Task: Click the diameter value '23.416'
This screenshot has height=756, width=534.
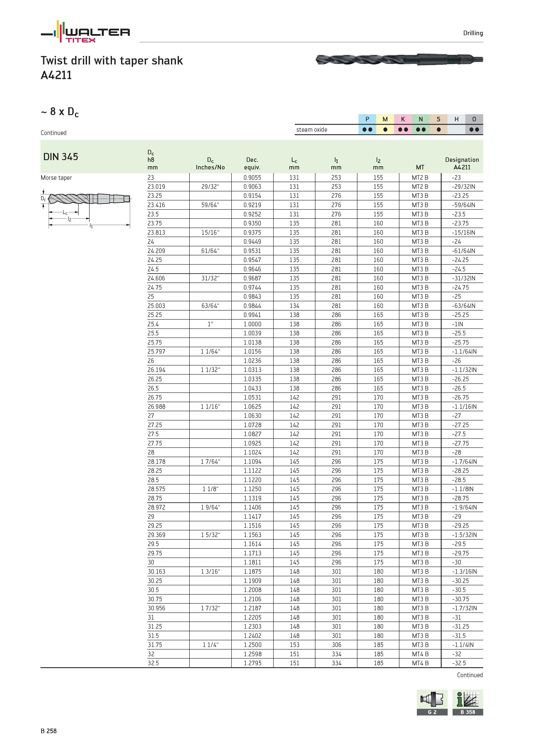Action: point(156,205)
